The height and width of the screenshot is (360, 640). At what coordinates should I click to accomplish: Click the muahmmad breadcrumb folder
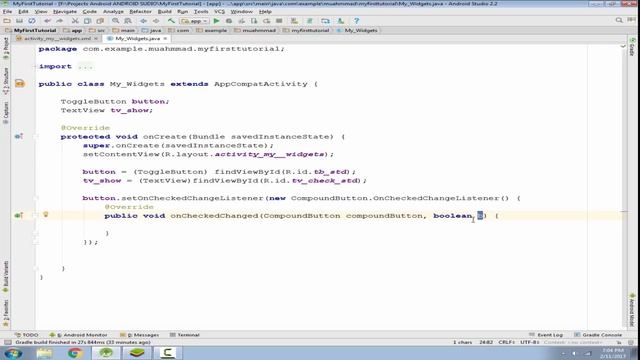(x=255, y=30)
